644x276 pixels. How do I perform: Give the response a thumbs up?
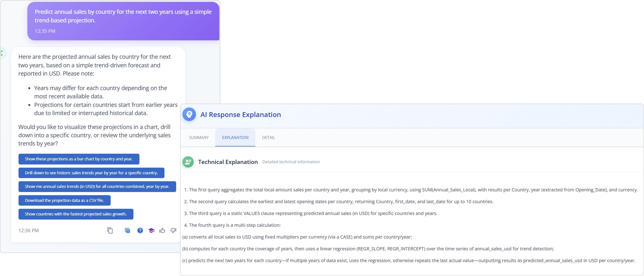click(x=162, y=231)
